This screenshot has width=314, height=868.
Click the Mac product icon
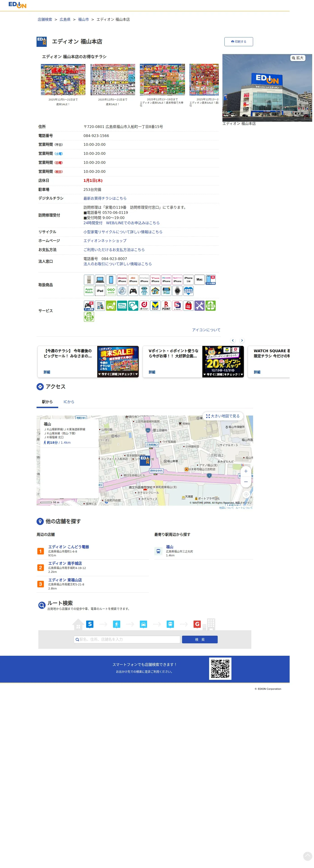(x=200, y=279)
